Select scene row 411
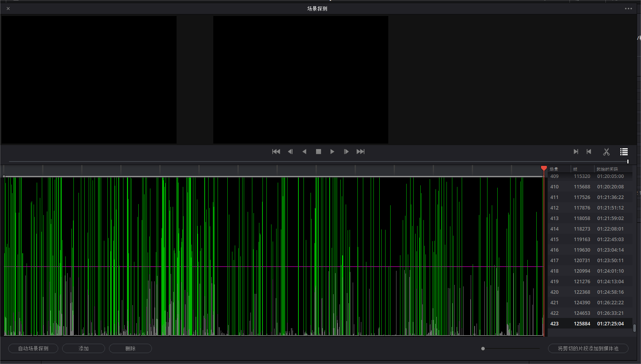Screen dimensions: 641x364 click(x=590, y=197)
